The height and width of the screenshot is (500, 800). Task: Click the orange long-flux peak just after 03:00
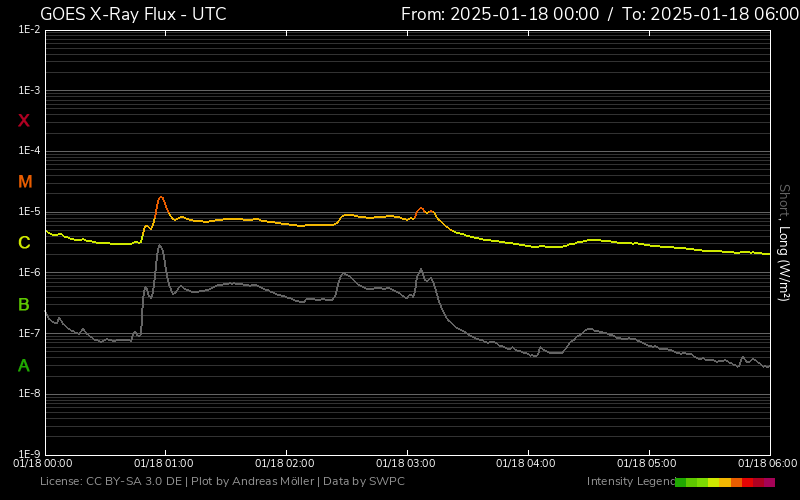(x=421, y=208)
